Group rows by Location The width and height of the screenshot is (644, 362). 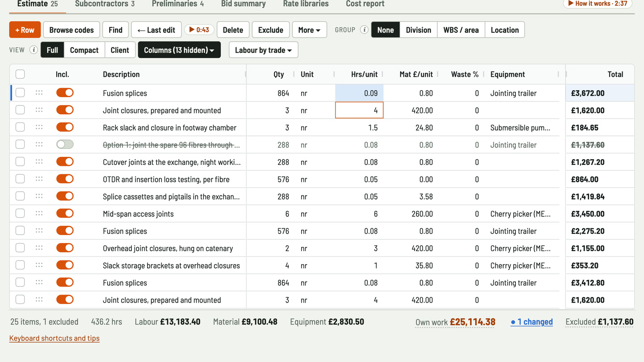click(505, 30)
